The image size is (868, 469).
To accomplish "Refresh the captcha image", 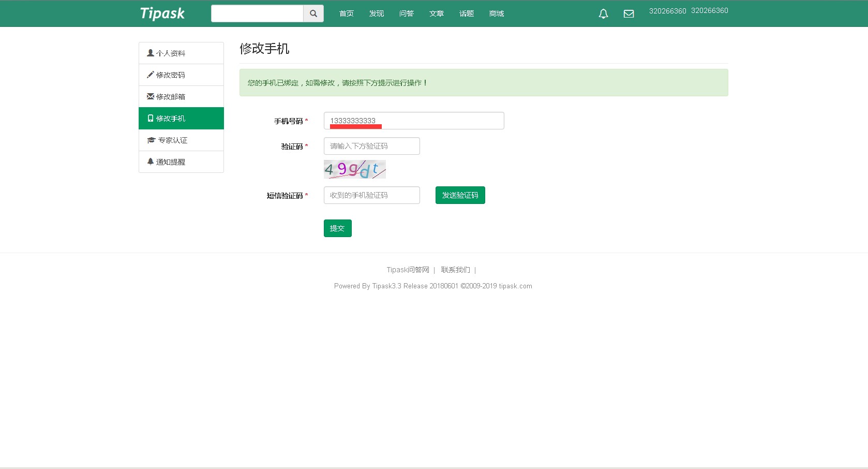I will tap(355, 169).
